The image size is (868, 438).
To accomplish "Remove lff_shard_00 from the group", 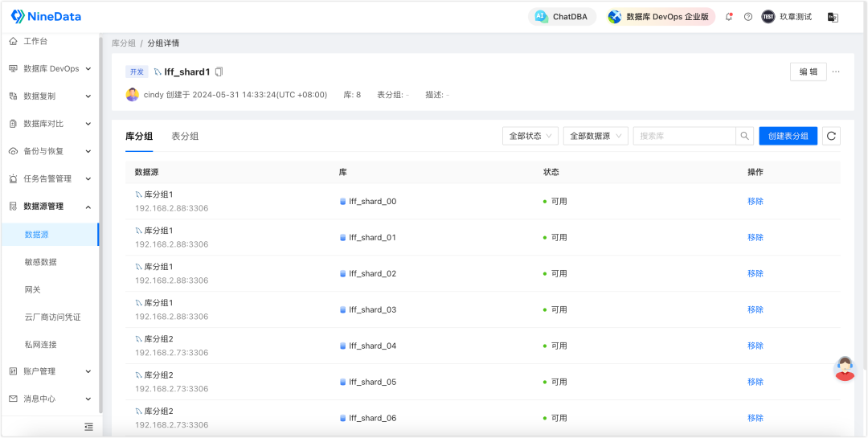I will [755, 202].
